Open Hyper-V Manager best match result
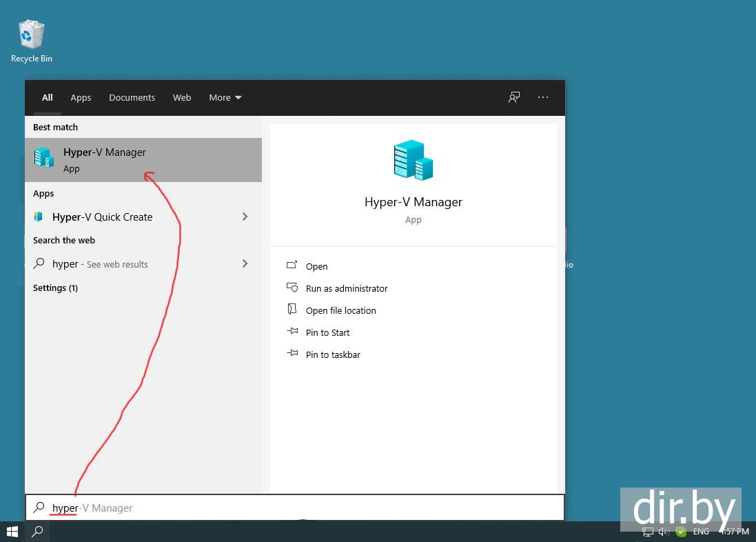The height and width of the screenshot is (542, 756). (x=143, y=160)
